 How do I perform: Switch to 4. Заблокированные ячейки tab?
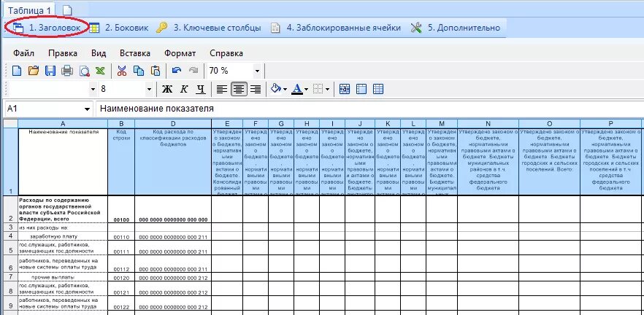coord(336,28)
